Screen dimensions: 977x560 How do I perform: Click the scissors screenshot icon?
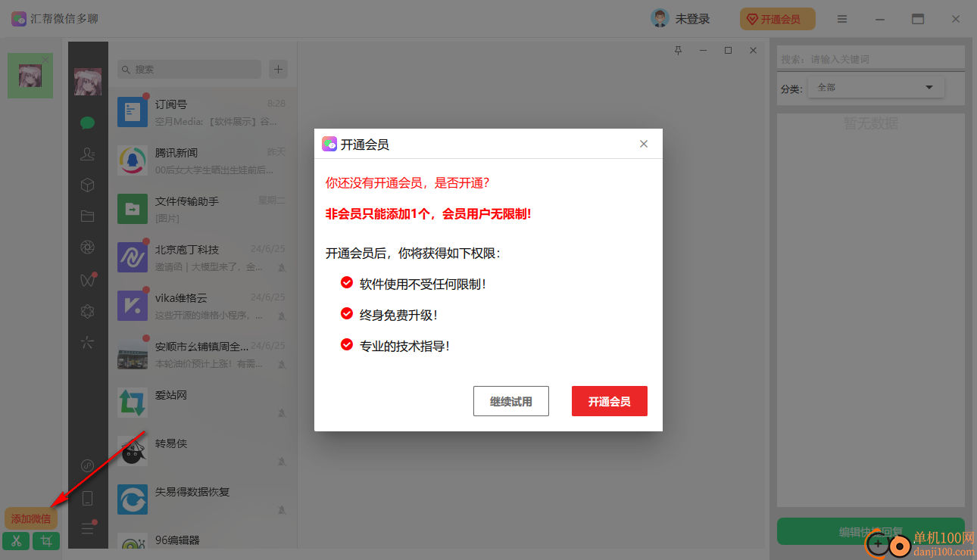16,541
